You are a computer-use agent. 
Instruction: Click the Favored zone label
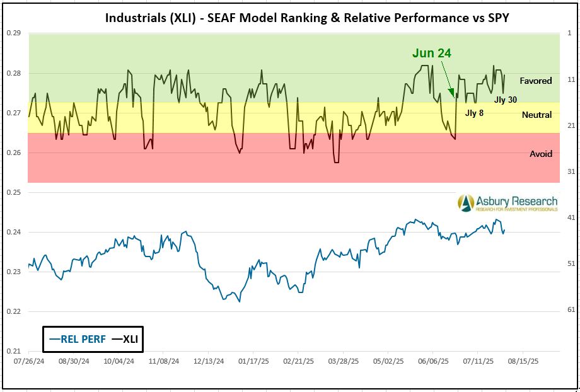[x=535, y=81]
